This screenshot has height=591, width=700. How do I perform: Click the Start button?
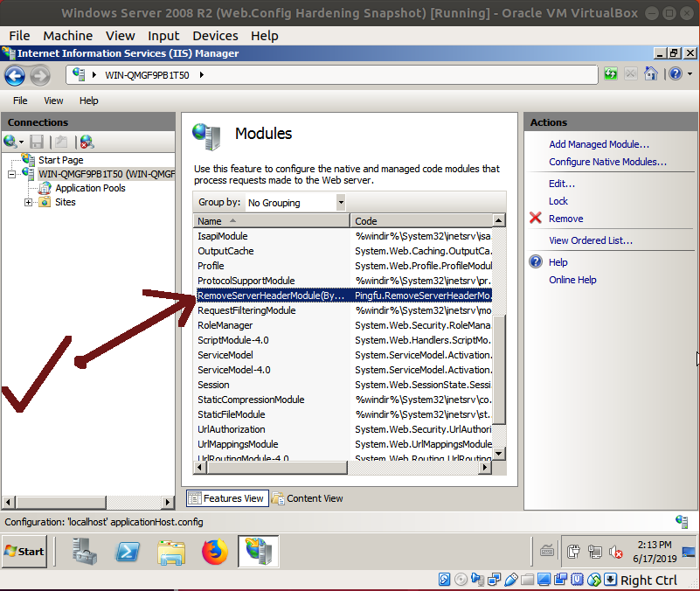[x=24, y=552]
